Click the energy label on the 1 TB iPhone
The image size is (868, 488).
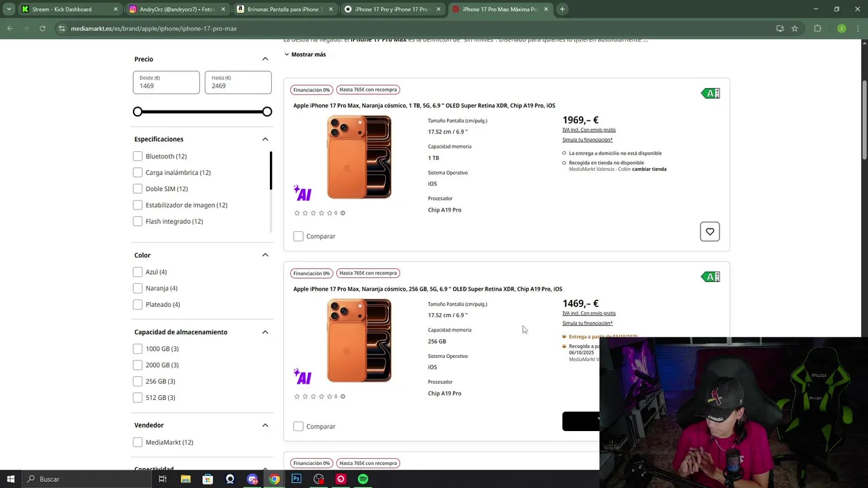pyautogui.click(x=710, y=94)
